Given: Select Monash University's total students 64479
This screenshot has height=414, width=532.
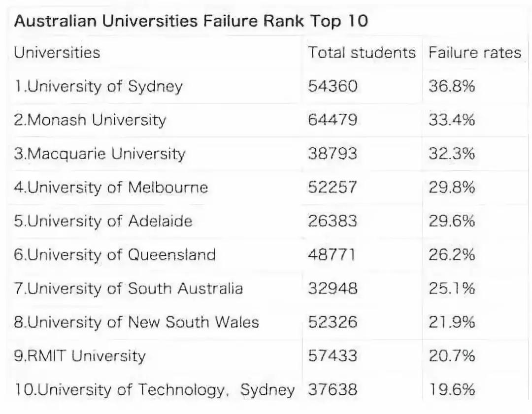Looking at the screenshot, I should (x=332, y=120).
